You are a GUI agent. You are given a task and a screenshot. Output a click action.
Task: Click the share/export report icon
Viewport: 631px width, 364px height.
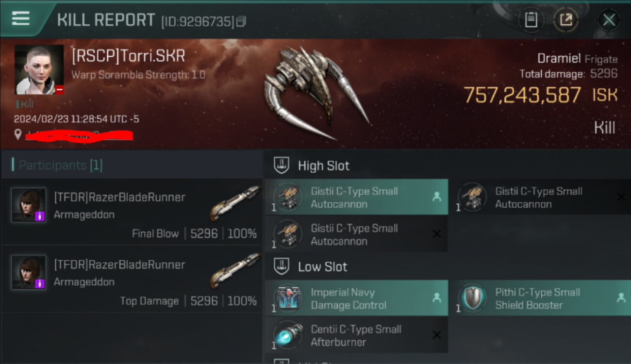tap(566, 20)
